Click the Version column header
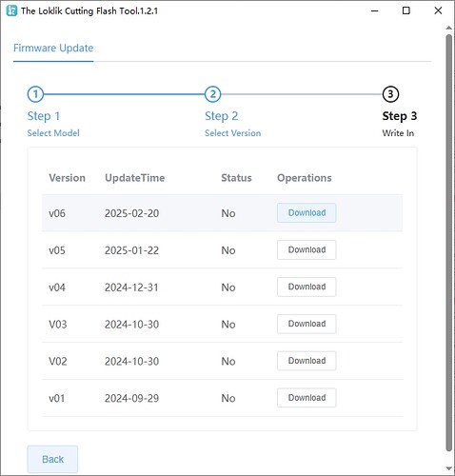The width and height of the screenshot is (455, 476). click(67, 178)
